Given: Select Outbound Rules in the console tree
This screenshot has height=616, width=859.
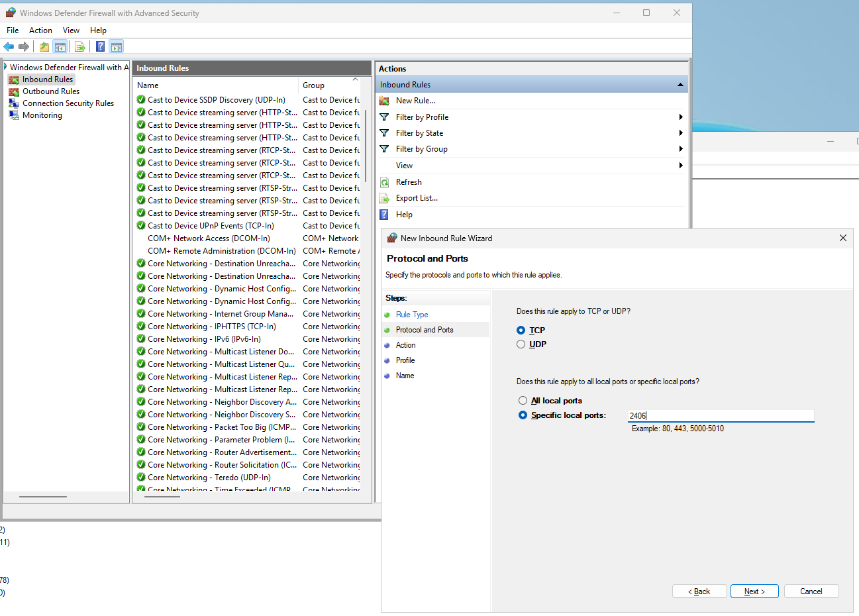Looking at the screenshot, I should [50, 91].
